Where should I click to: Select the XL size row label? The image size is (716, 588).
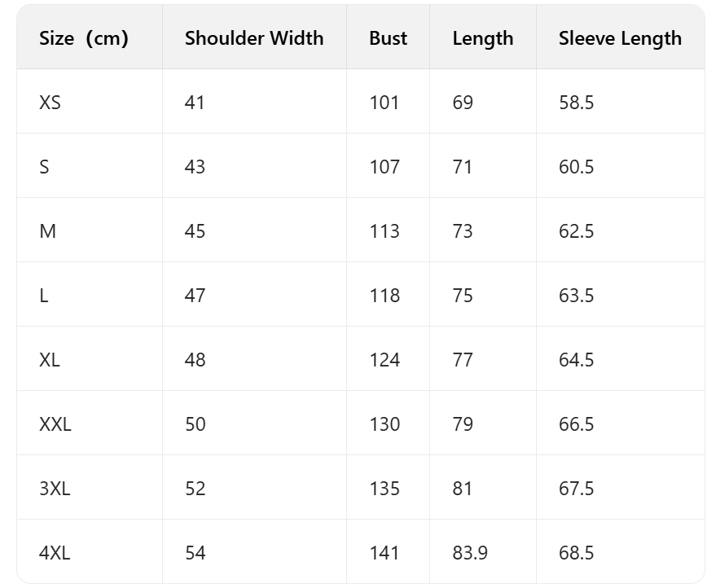[x=50, y=360]
